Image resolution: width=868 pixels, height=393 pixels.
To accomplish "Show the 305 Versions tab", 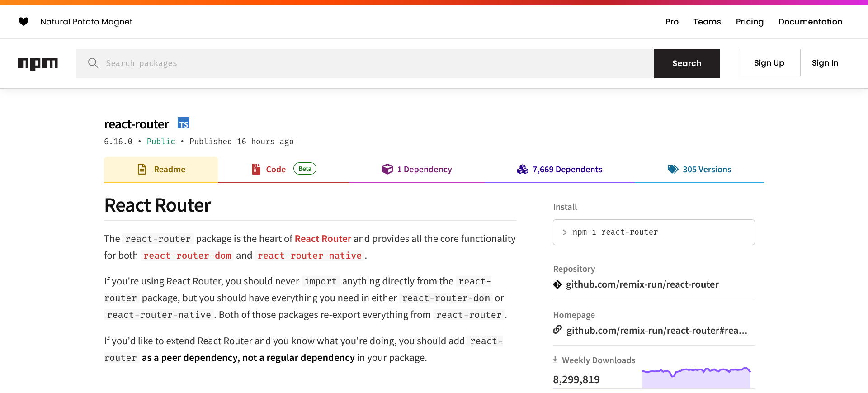I will (x=699, y=170).
